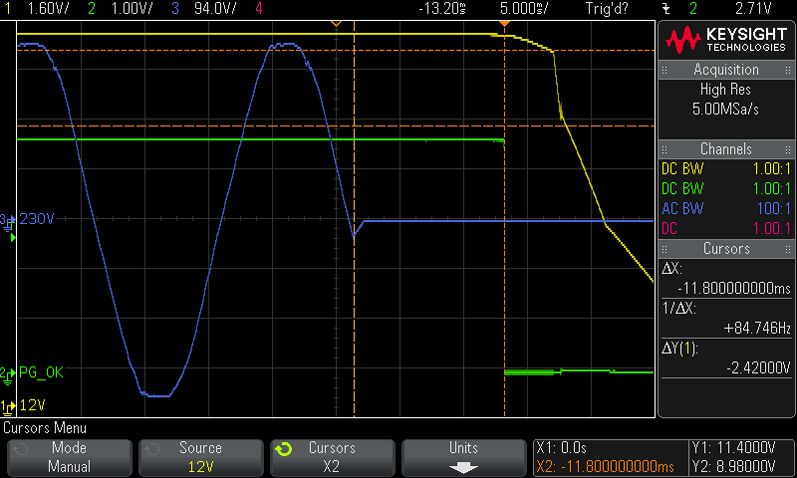Click the Channels panel header
This screenshot has height=478, width=797.
click(726, 149)
